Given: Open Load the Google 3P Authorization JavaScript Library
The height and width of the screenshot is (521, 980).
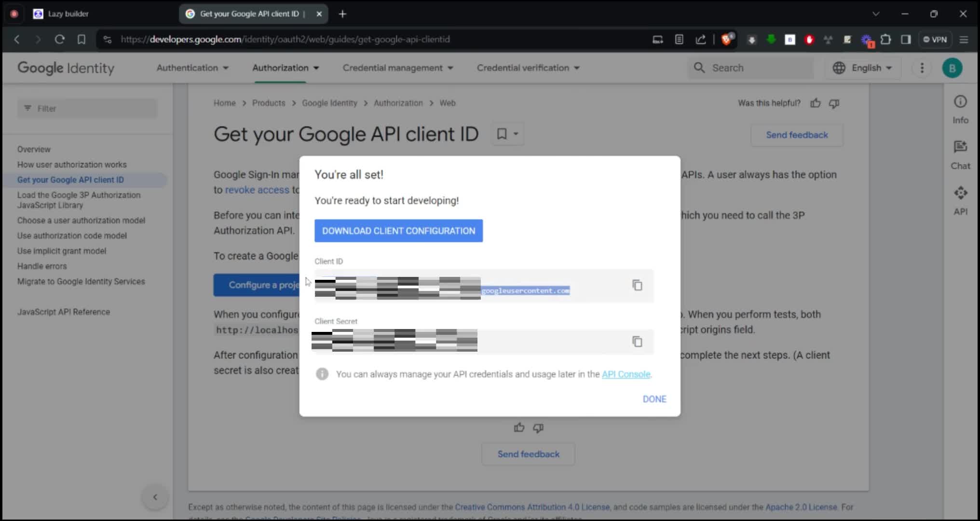Looking at the screenshot, I should (x=79, y=200).
